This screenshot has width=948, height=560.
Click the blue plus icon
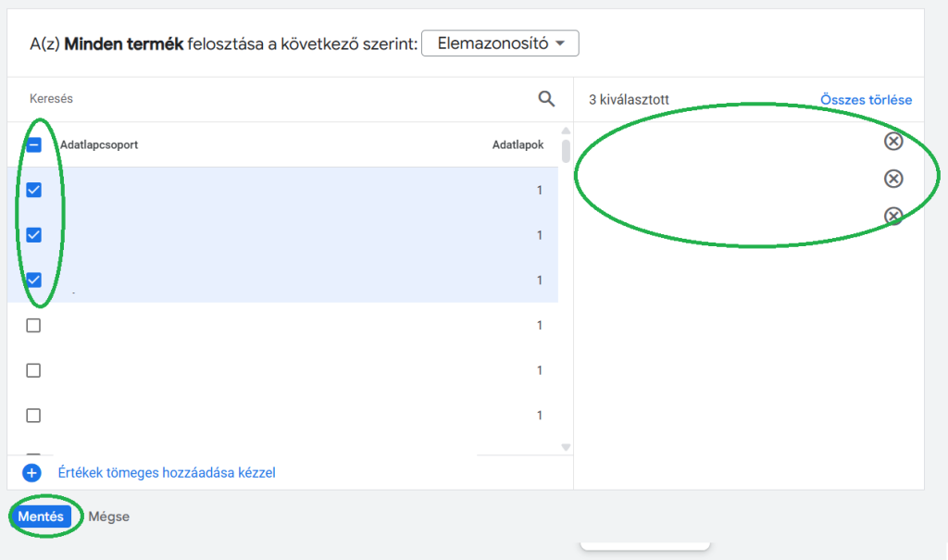tap(32, 473)
